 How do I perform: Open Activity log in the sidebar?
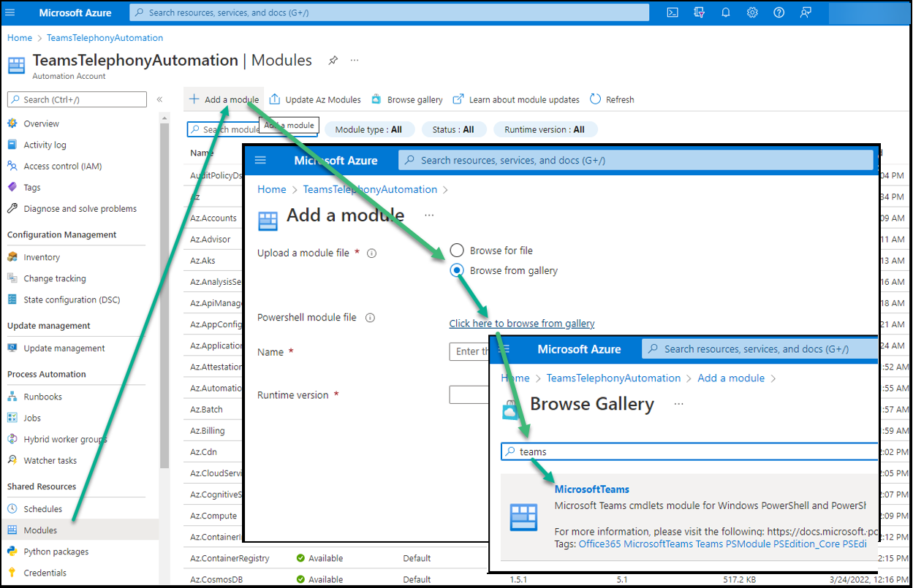click(45, 145)
